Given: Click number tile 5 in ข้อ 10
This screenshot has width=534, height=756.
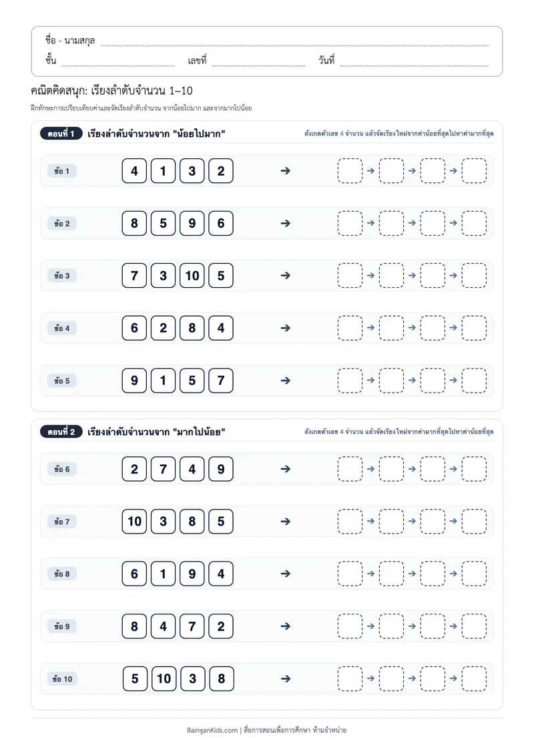Looking at the screenshot, I should (x=135, y=679).
